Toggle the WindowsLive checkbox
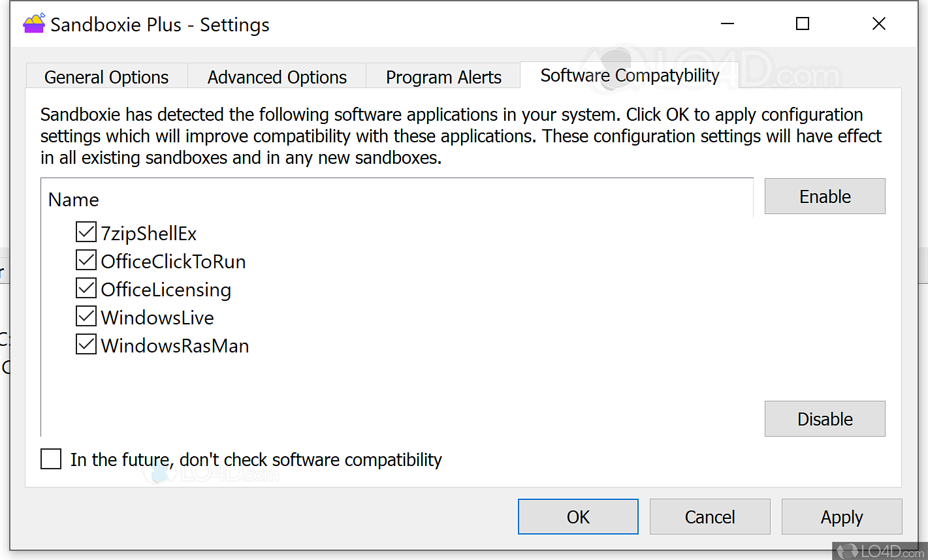 point(86,317)
